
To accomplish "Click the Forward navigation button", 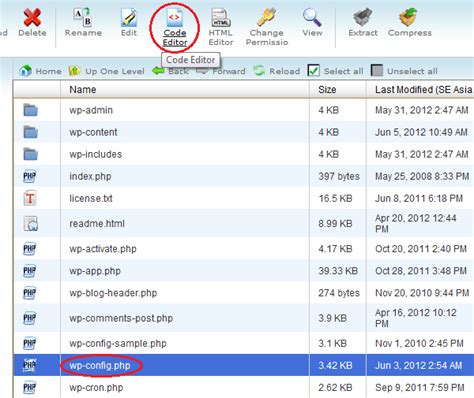I will pos(221,71).
